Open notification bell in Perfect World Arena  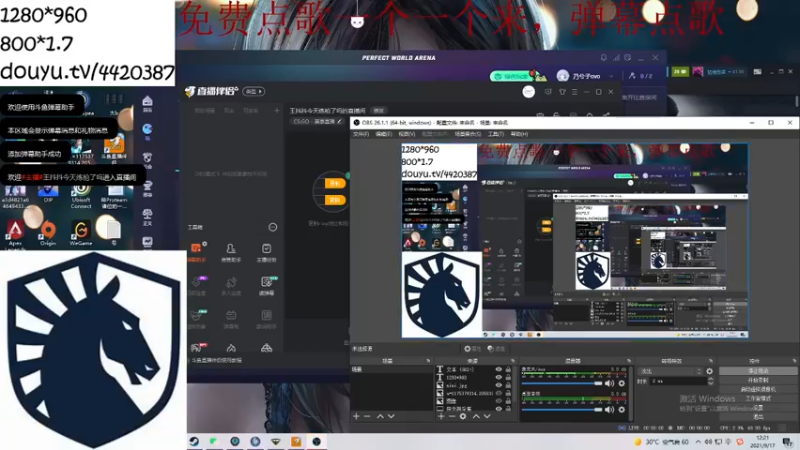point(604,58)
